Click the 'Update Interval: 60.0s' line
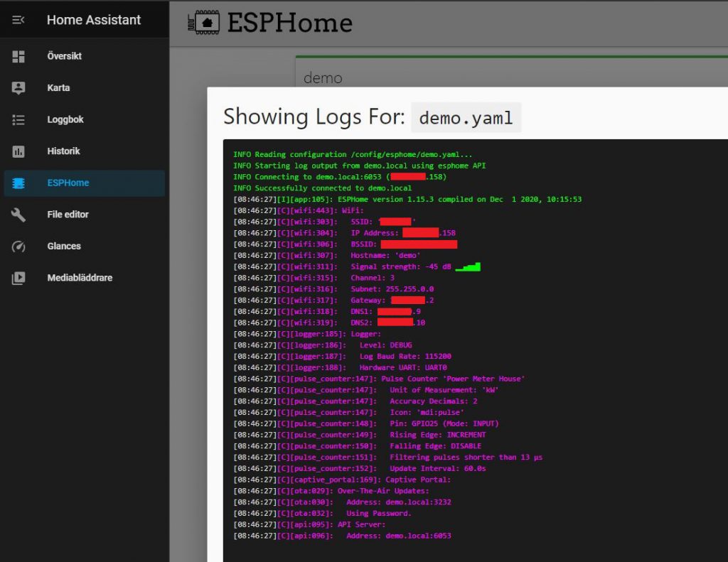Image resolution: width=728 pixels, height=562 pixels. coord(359,468)
